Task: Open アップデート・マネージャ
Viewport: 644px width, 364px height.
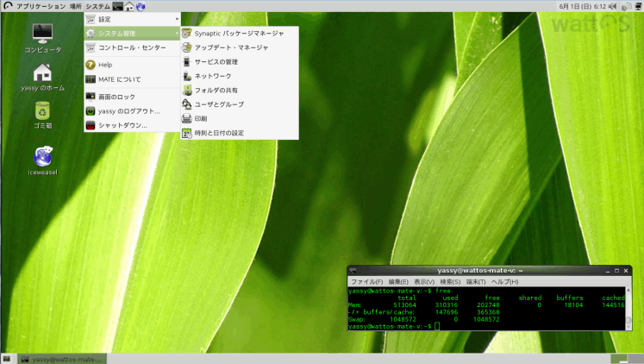Action: 240,47
